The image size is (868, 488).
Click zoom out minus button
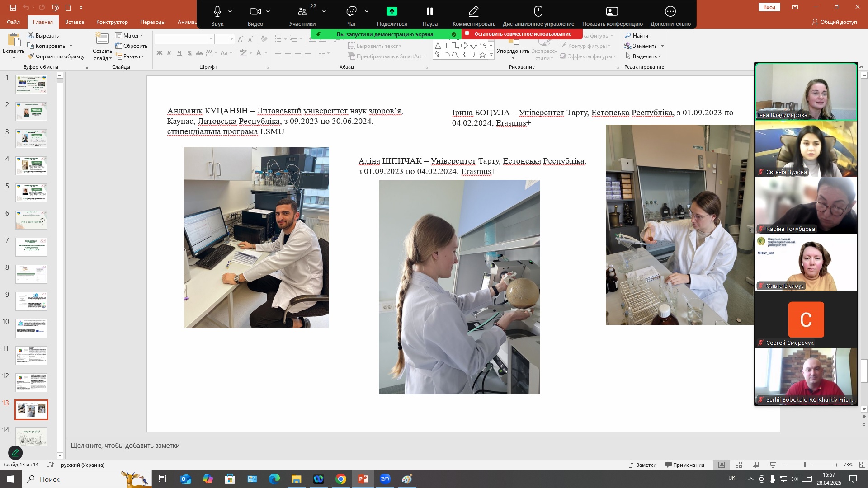pyautogui.click(x=785, y=465)
